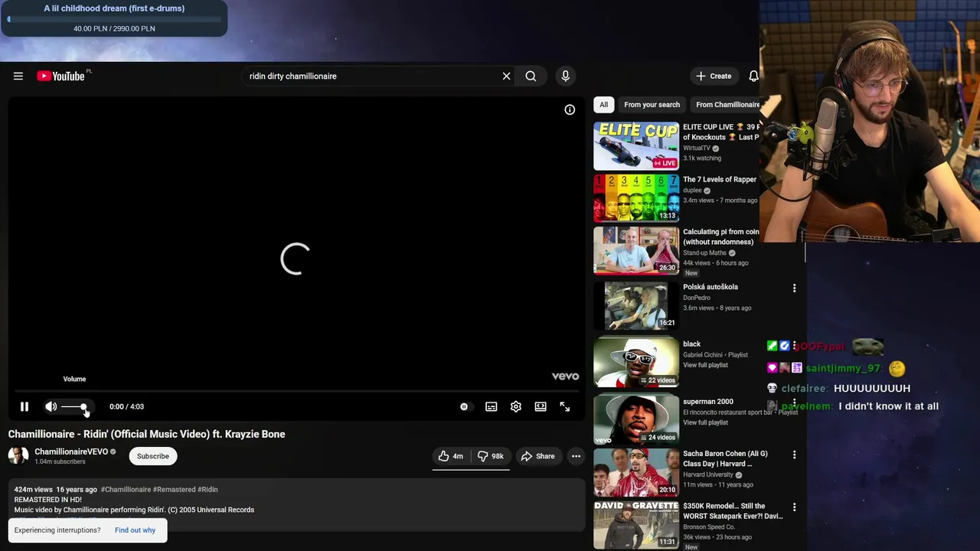The image size is (980, 551).
Task: Click Harvard University channel name
Action: point(708,474)
